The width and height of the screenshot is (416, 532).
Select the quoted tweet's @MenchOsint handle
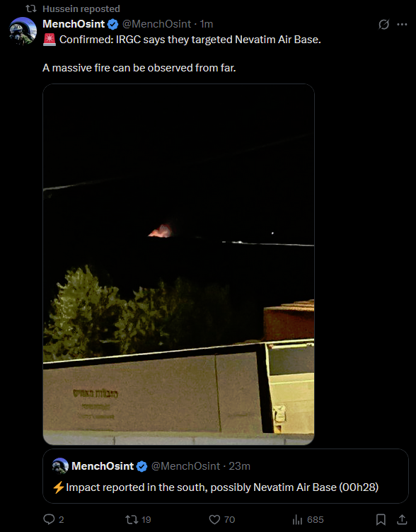click(x=185, y=466)
